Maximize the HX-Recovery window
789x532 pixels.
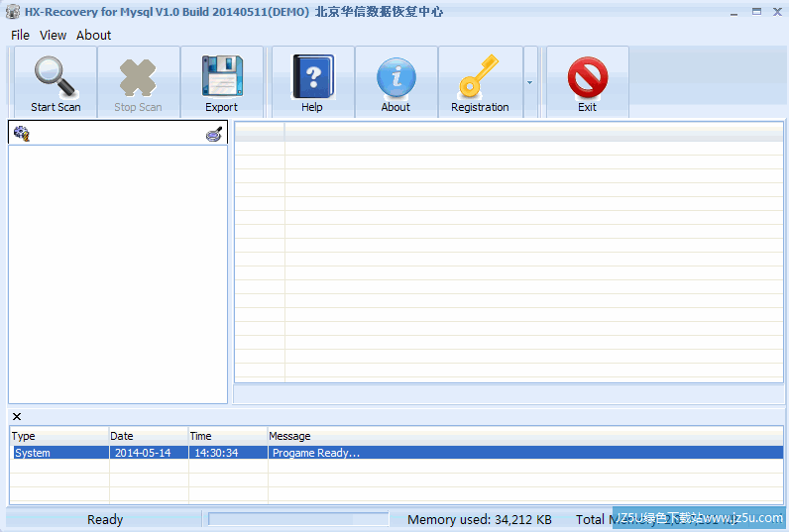(x=756, y=12)
